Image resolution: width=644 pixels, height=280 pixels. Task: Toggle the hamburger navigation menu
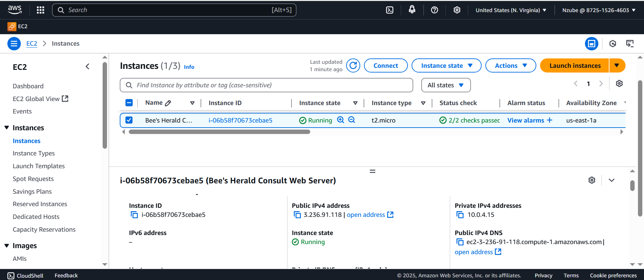pos(14,44)
